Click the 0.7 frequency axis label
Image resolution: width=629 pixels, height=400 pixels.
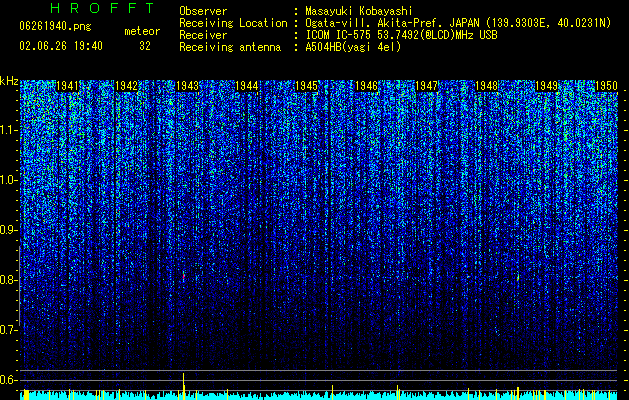click(x=9, y=330)
